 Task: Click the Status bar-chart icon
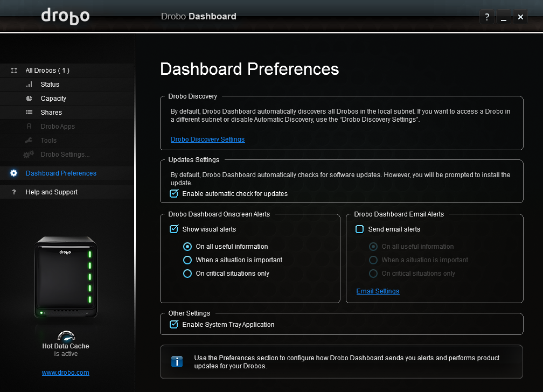click(x=29, y=85)
